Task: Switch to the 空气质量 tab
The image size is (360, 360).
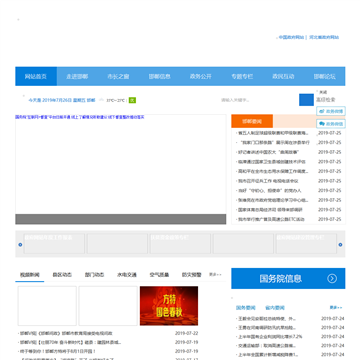Action: tap(159, 275)
